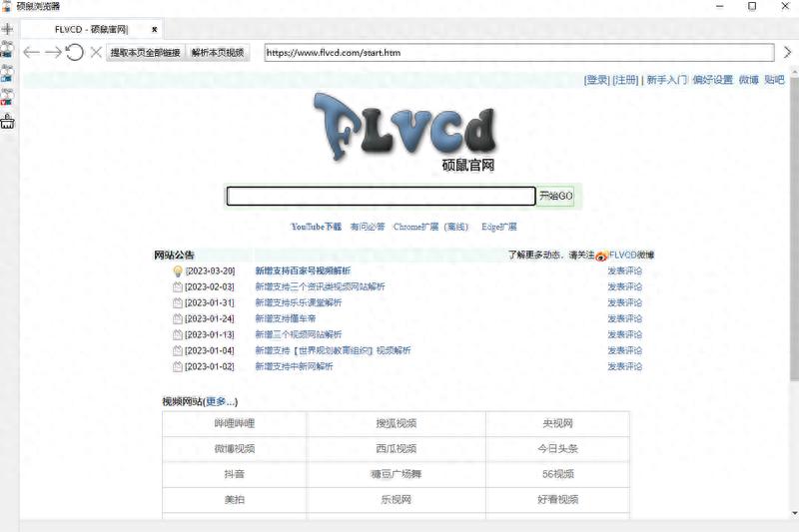Click the FLVCD logo image
Viewport: 799px width, 532px height.
click(405, 132)
